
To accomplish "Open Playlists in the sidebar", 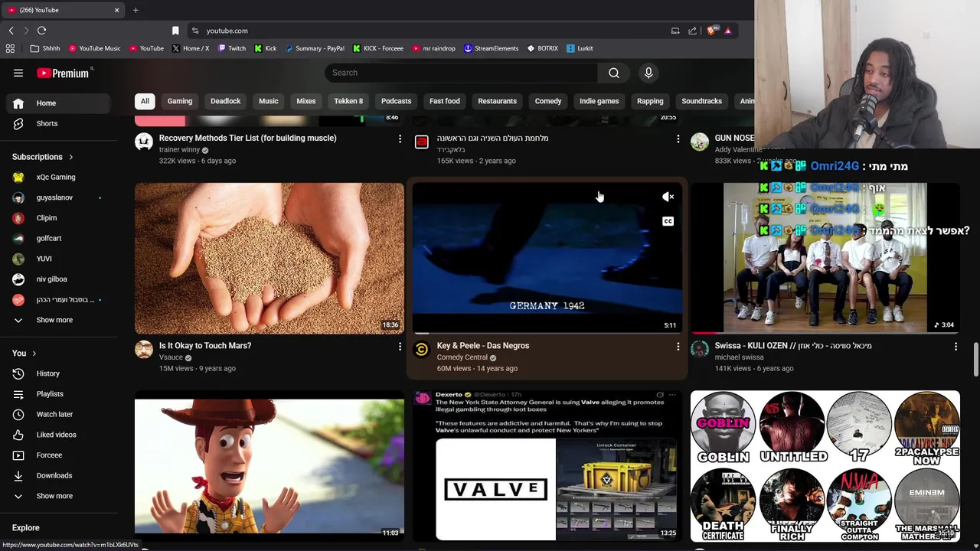I will (x=60, y=394).
